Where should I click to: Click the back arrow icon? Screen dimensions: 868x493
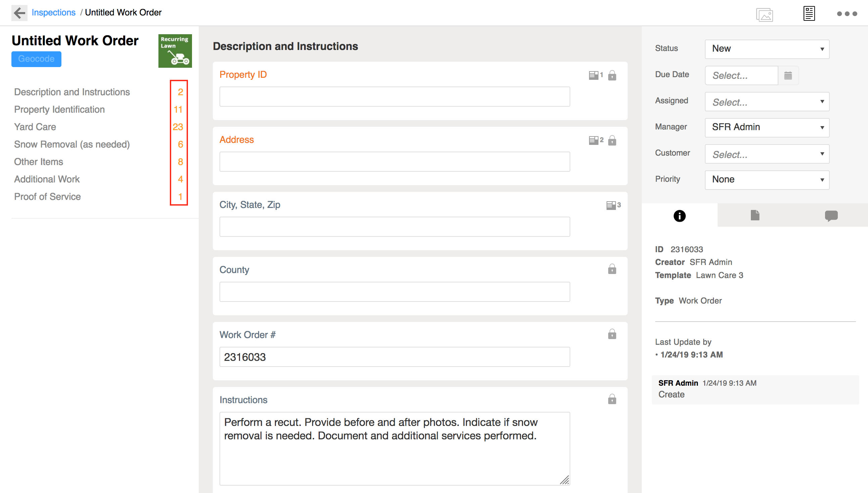click(x=19, y=13)
